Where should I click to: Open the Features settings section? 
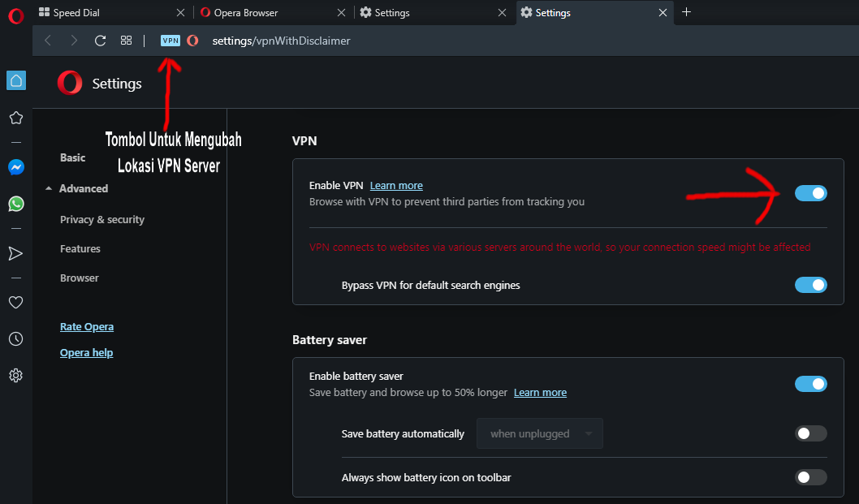[x=80, y=248]
